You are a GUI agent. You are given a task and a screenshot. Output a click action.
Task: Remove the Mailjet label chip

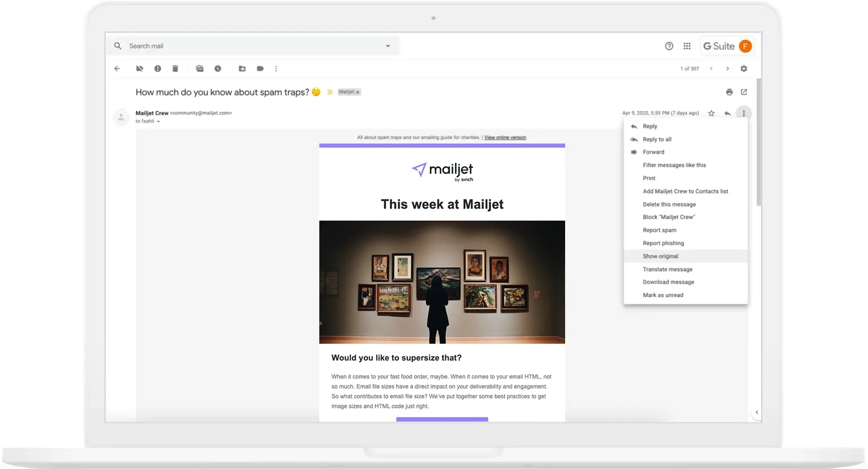pyautogui.click(x=358, y=92)
